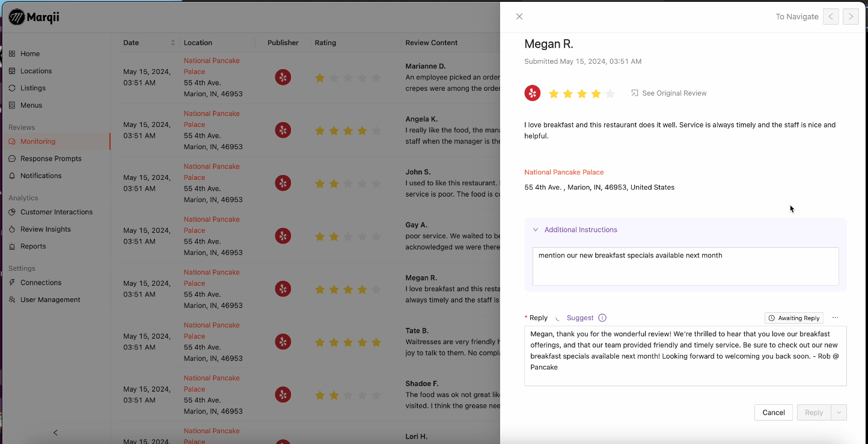
Task: Click Yelp logo in review panel
Action: point(533,93)
